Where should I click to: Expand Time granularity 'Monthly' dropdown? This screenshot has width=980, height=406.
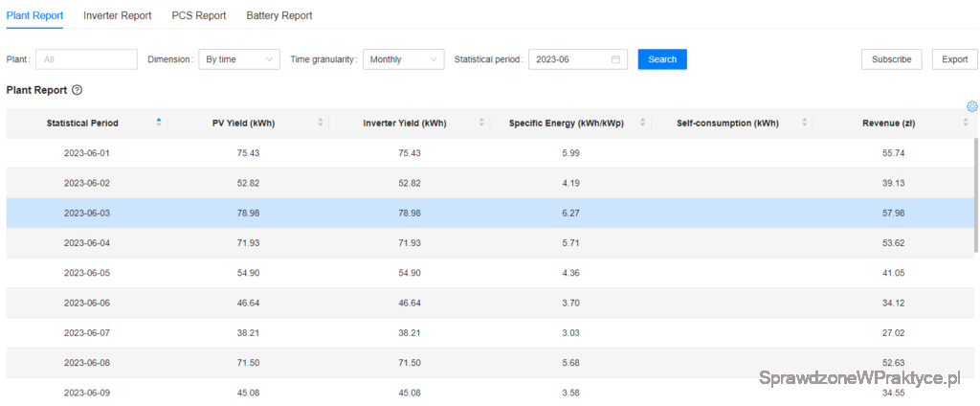tap(403, 59)
